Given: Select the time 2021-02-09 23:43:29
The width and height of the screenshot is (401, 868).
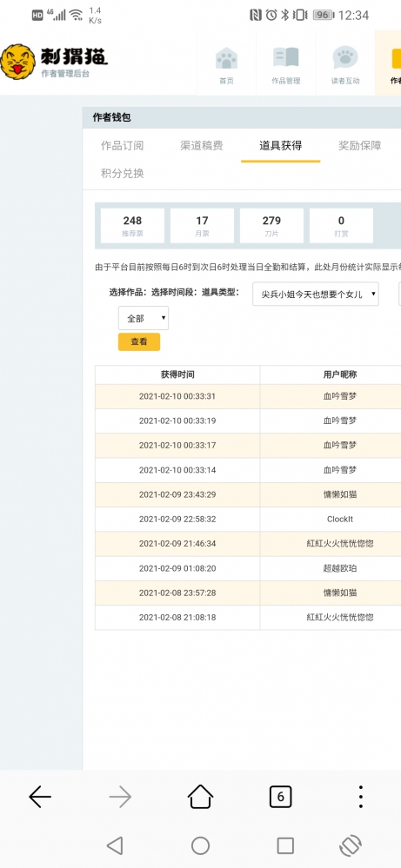Looking at the screenshot, I should (x=177, y=494).
